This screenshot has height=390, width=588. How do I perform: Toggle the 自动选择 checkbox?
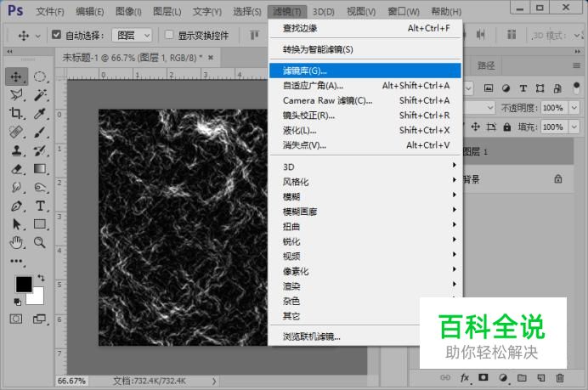tap(56, 35)
